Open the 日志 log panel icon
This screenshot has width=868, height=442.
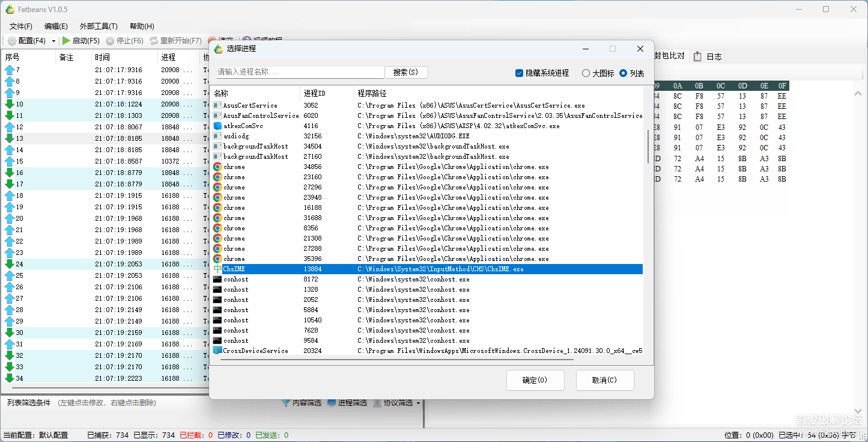click(696, 57)
